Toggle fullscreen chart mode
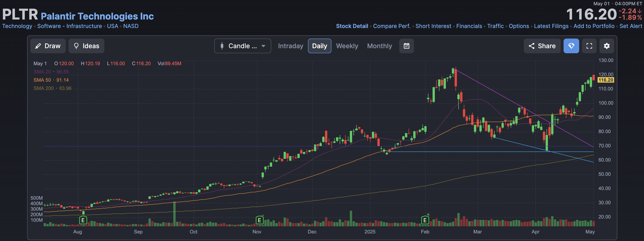This screenshot has height=241, width=644. tap(589, 46)
